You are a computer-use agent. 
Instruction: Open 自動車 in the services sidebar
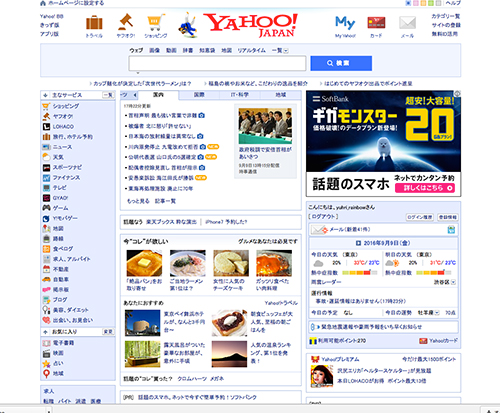coord(61,279)
